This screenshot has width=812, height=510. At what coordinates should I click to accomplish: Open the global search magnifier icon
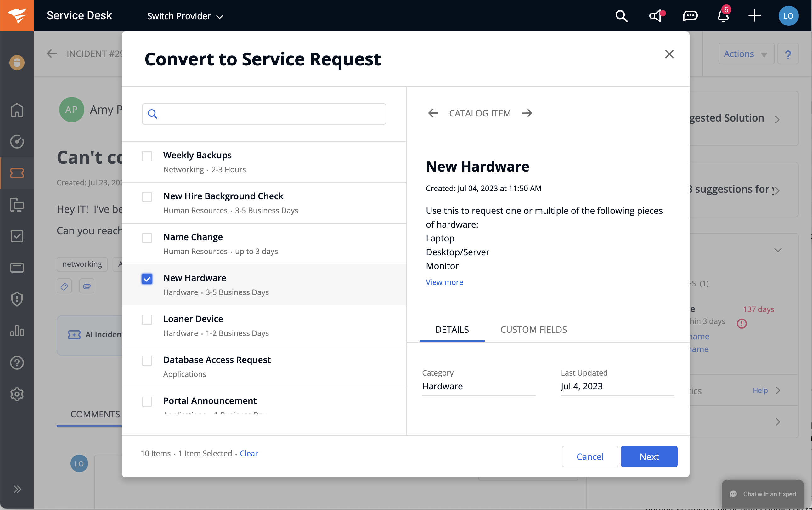621,16
